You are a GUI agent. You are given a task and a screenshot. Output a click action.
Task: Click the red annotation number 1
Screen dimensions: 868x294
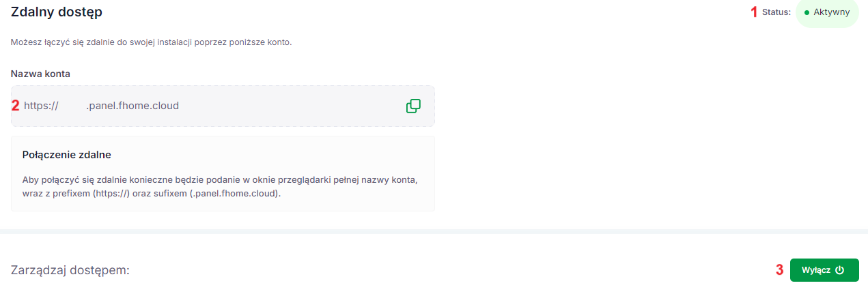point(755,12)
